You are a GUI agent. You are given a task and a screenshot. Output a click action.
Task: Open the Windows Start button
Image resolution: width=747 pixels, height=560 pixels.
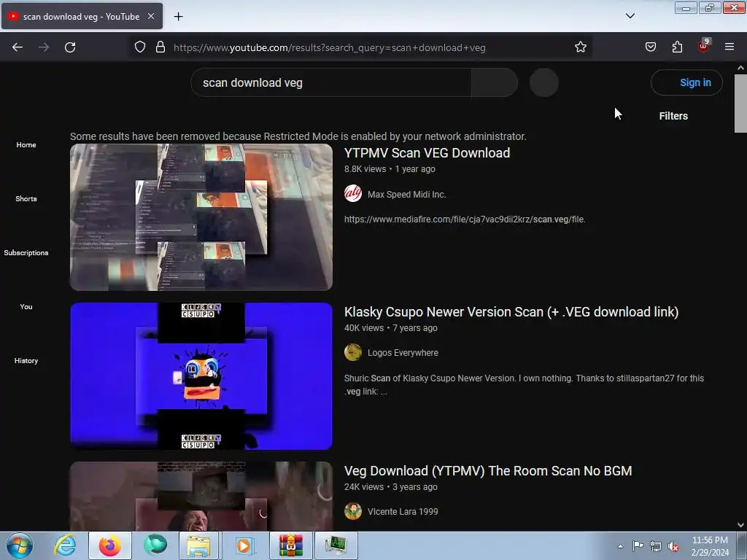pyautogui.click(x=20, y=545)
